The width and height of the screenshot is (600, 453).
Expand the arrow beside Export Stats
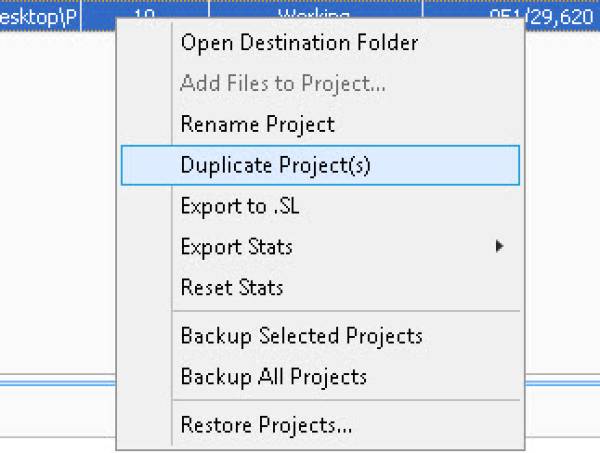[x=499, y=246]
